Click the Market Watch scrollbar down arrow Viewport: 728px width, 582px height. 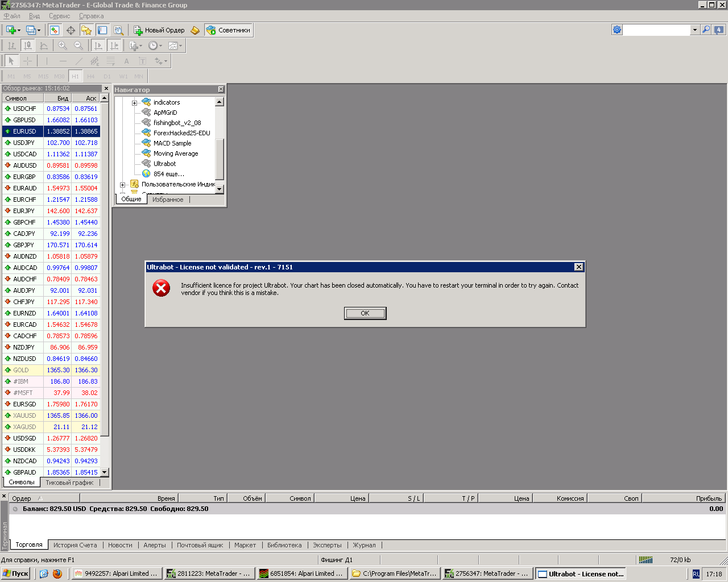tap(104, 472)
